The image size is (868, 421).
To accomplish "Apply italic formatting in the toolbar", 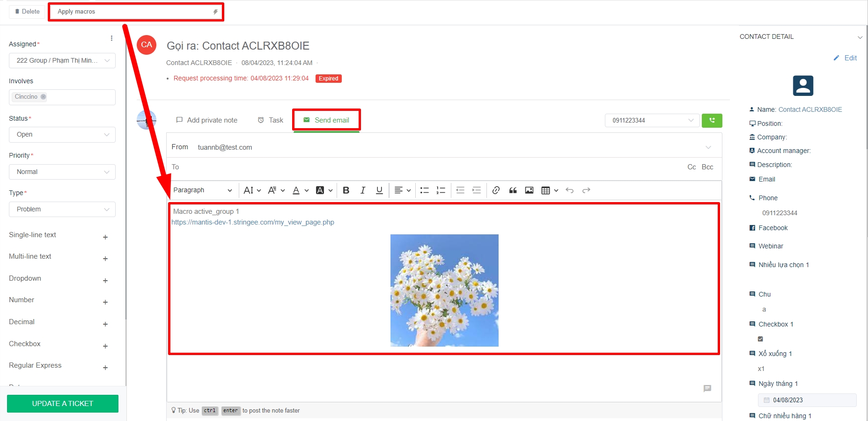I will (363, 190).
